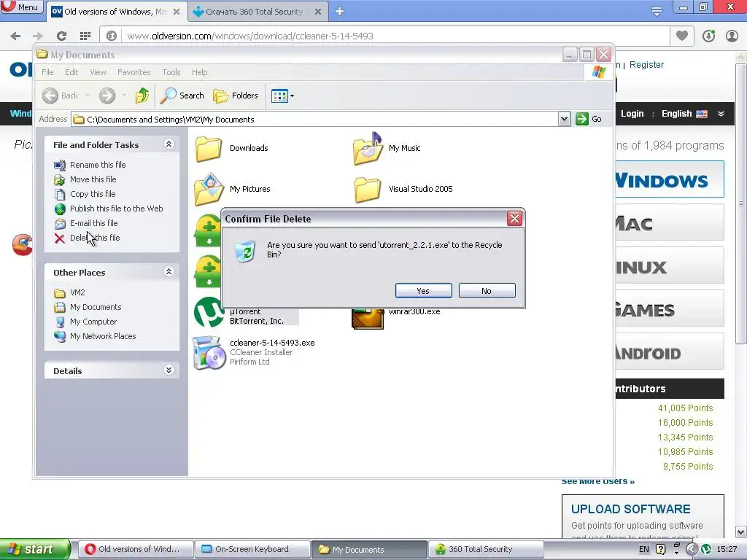Screen dimensions: 747x560
Task: Open the Help menu in My Documents
Action: 200,72
